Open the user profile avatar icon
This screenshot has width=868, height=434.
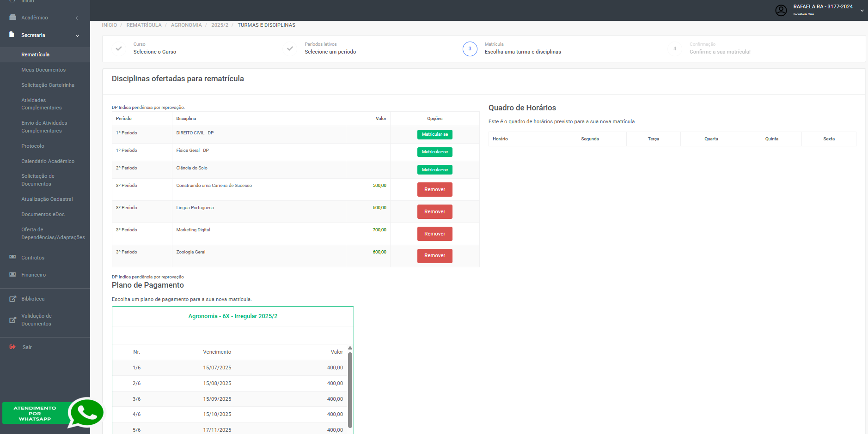tap(781, 10)
